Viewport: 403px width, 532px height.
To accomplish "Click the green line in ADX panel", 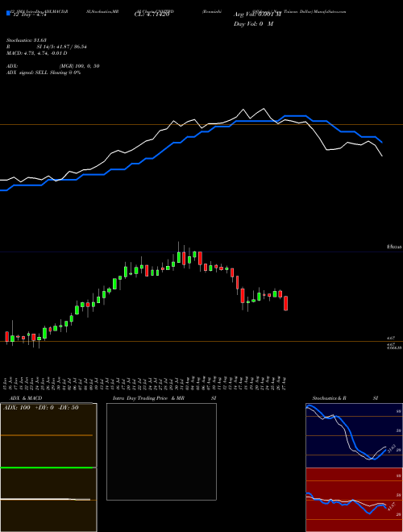I will click(47, 468).
